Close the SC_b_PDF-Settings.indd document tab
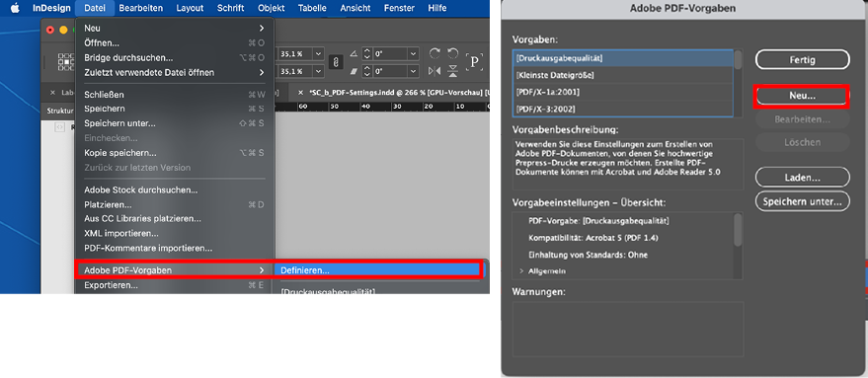The image size is (868, 378). 300,92
